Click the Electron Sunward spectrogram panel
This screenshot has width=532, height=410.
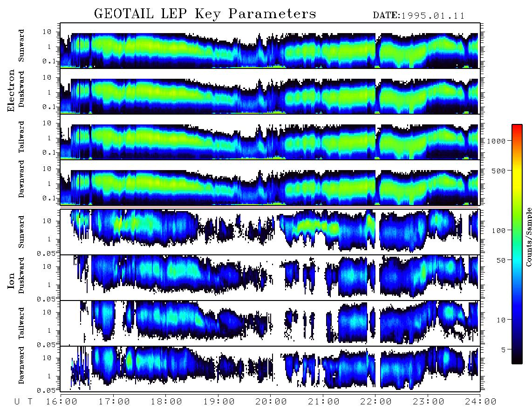270,46
